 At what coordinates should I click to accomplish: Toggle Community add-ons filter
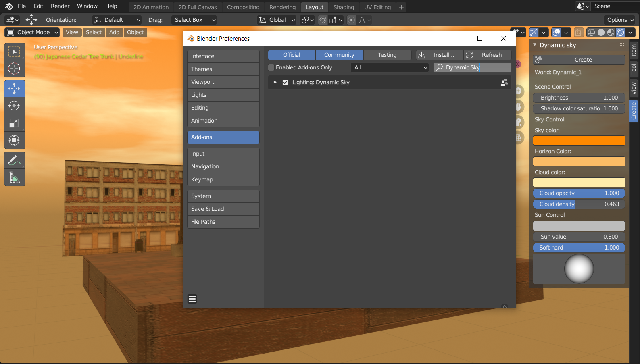339,55
